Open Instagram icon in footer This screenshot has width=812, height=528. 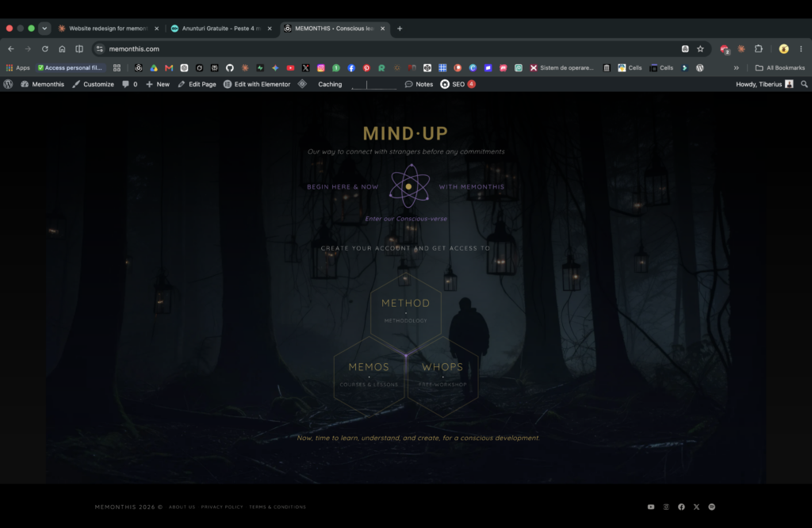click(x=666, y=507)
